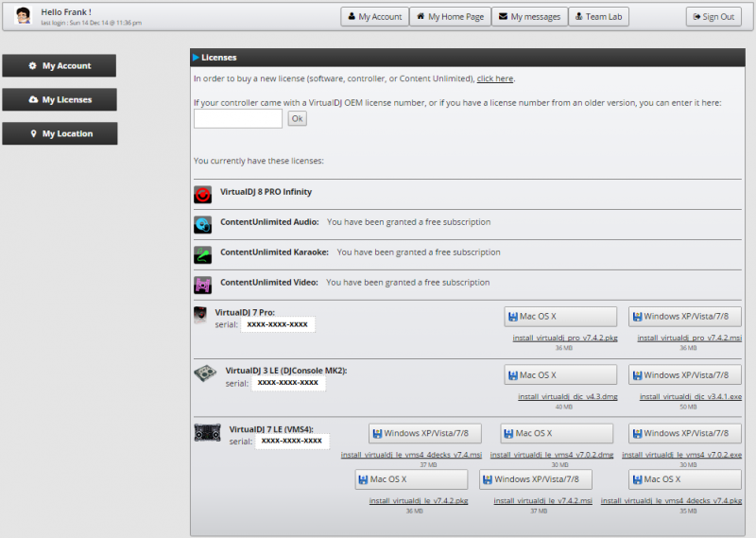
Task: Click the VirtualDJ 7 Pro box icon
Action: pyautogui.click(x=200, y=315)
